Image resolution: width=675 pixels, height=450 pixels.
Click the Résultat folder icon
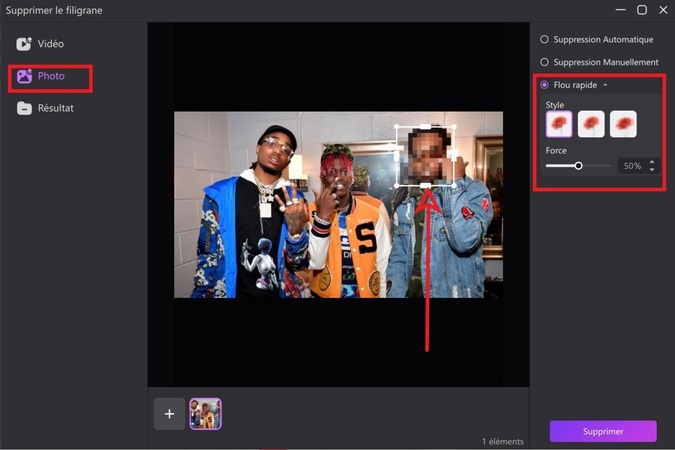coord(24,108)
